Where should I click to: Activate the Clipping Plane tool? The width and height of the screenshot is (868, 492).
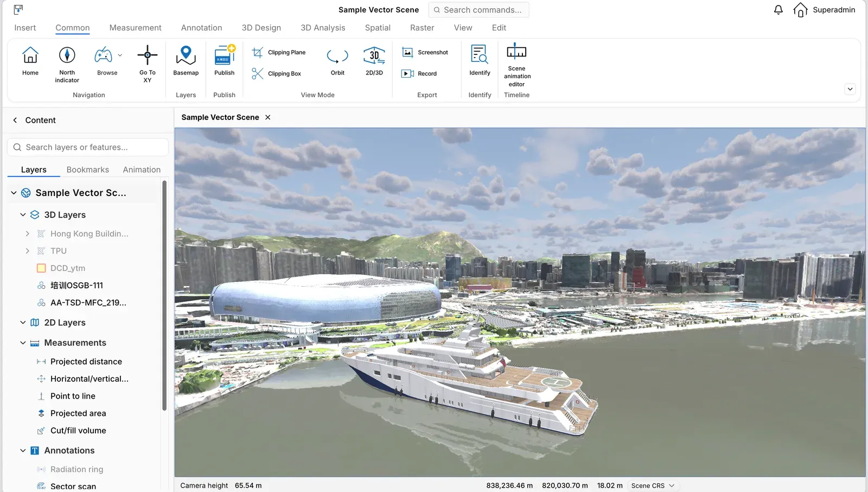click(x=279, y=53)
